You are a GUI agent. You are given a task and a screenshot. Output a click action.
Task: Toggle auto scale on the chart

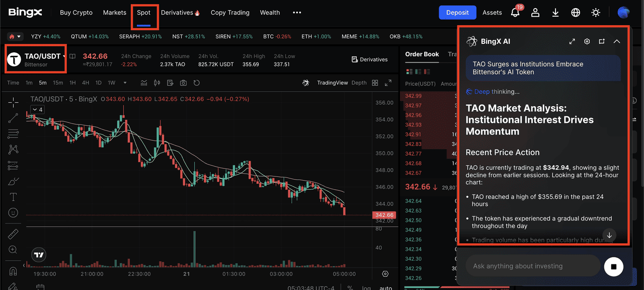point(385,287)
